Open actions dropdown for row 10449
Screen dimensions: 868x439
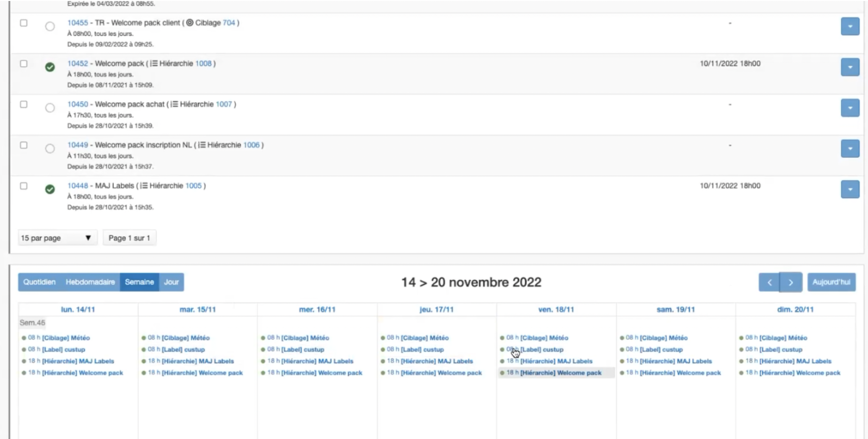pos(850,149)
